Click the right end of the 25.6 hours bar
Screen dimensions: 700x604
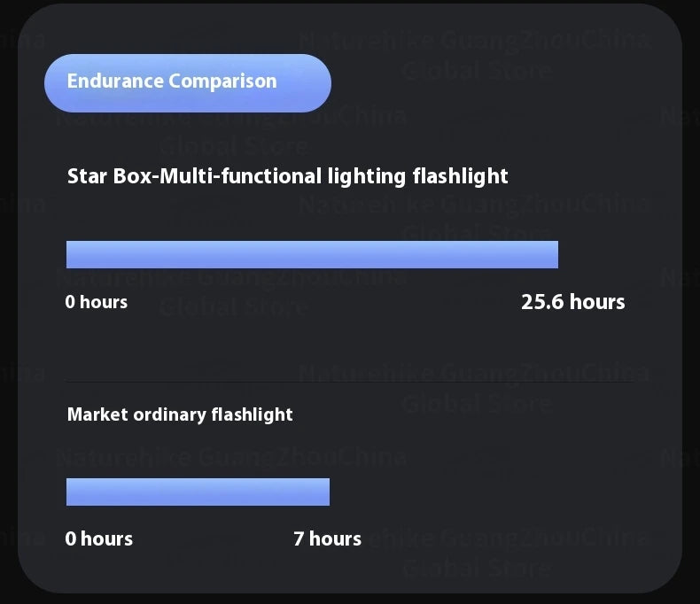553,254
